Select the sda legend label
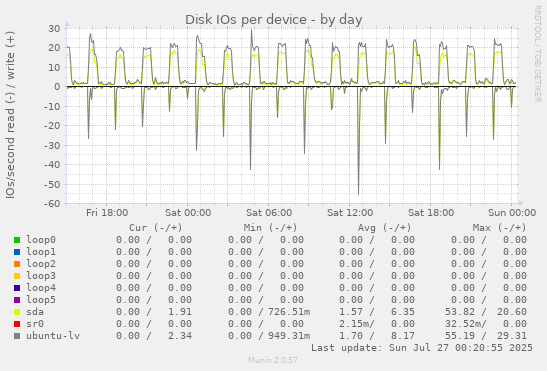The image size is (547, 371). point(35,312)
